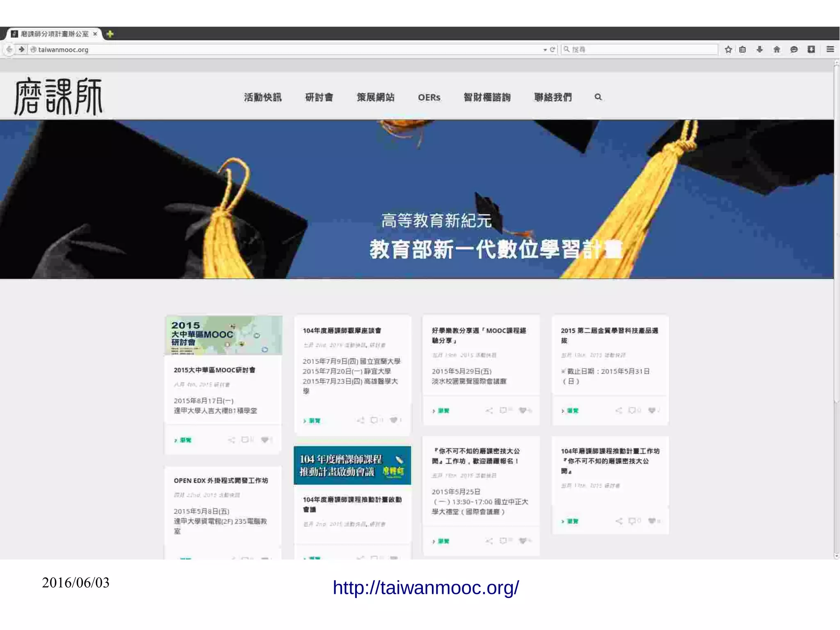The width and height of the screenshot is (840, 630).
Task: Open the downloads arrow icon
Action: (x=760, y=50)
